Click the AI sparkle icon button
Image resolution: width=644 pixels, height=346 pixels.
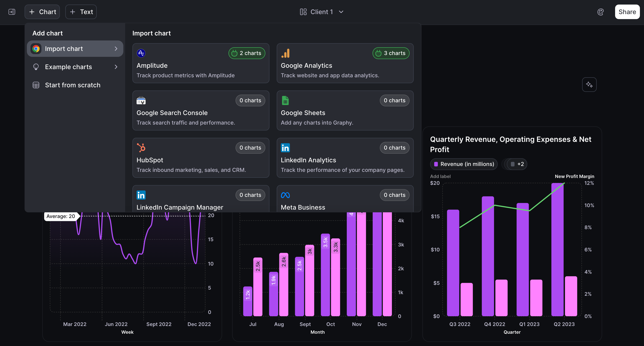[x=589, y=84]
